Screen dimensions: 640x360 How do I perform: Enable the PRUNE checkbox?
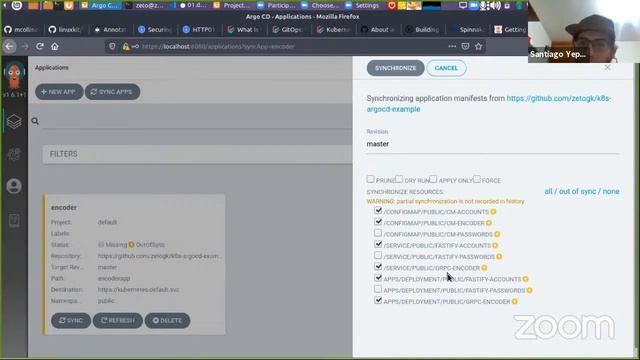point(370,179)
